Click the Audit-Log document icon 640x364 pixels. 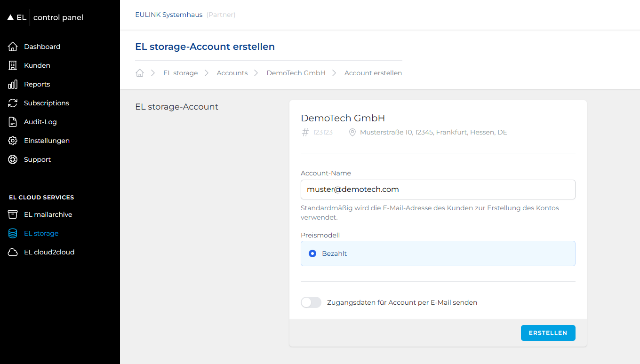click(13, 122)
